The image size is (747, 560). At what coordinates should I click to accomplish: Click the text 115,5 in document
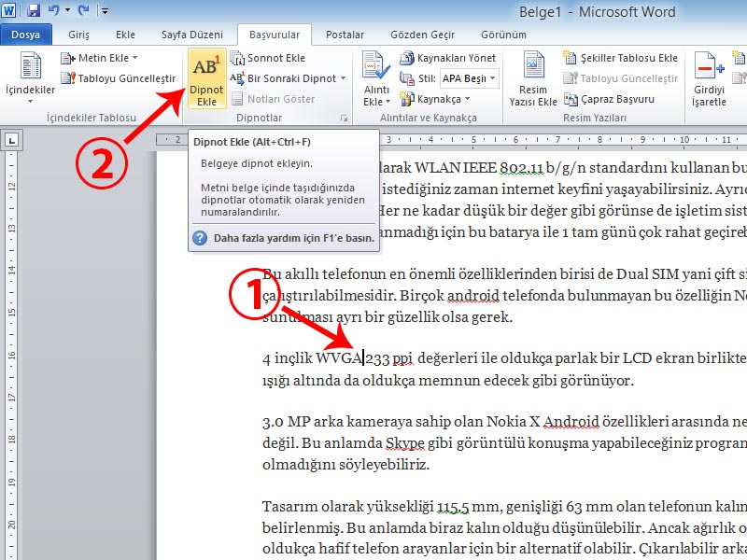click(x=453, y=507)
